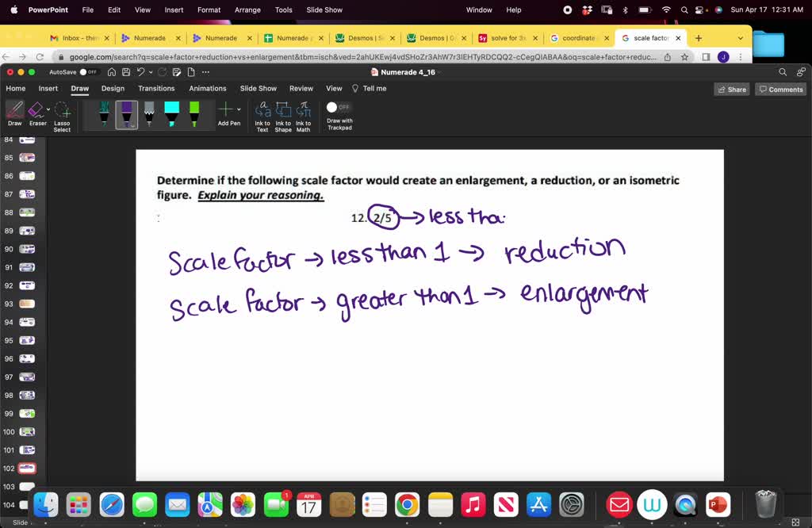Open the Animations ribbon tab

click(x=208, y=89)
